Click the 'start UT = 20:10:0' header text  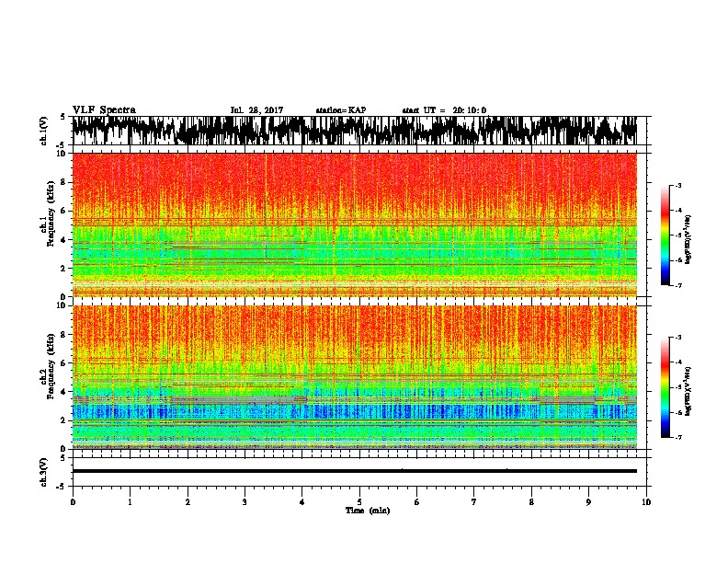tap(444, 110)
